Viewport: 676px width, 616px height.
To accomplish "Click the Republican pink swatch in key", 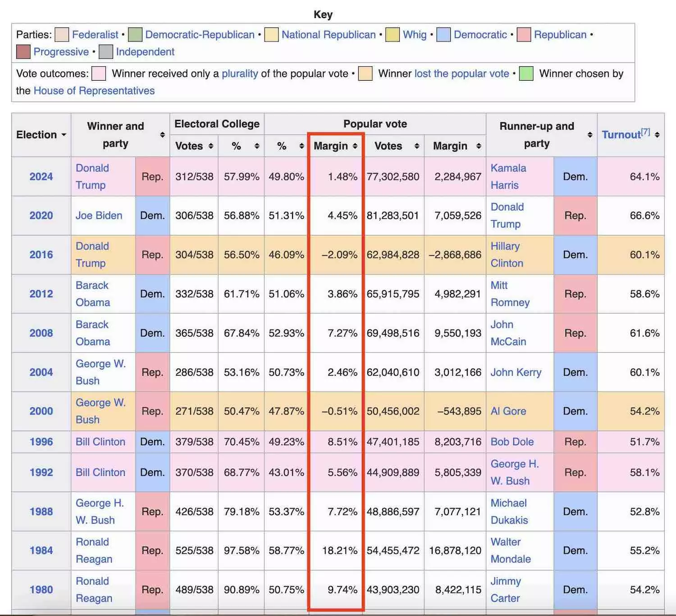I will 524,35.
